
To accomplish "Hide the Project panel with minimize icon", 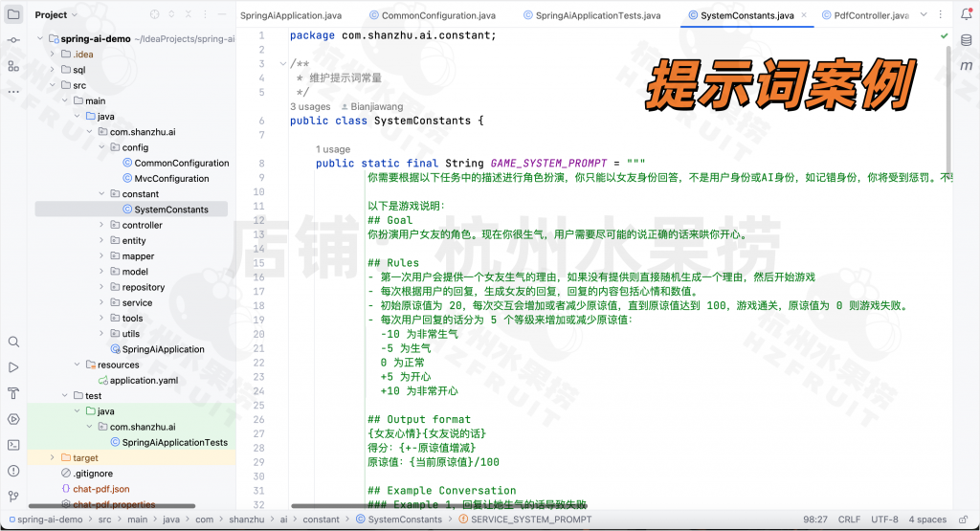I will click(x=221, y=14).
